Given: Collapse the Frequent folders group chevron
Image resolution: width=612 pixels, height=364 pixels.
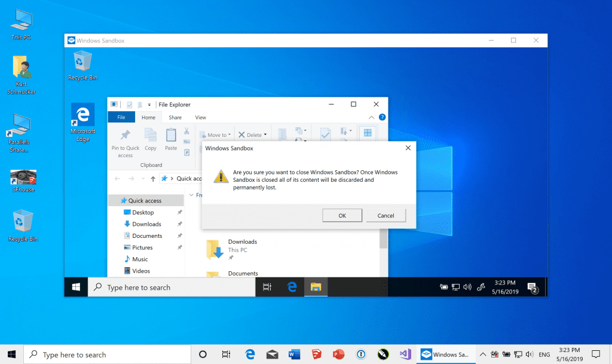Looking at the screenshot, I should click(192, 195).
